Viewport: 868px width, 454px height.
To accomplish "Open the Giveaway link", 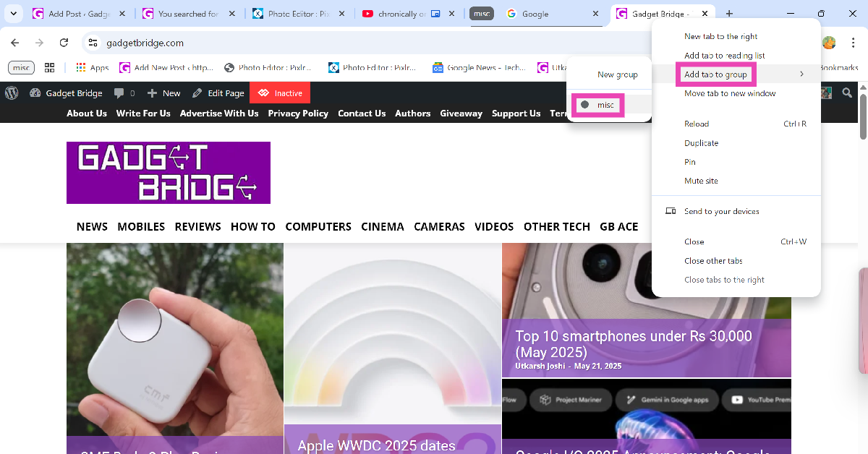I will tap(461, 113).
